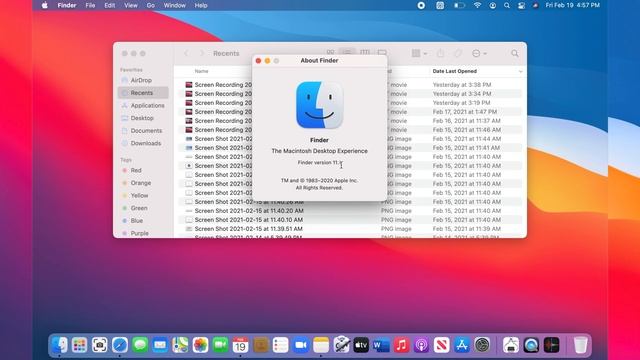Open the View menu
The height and width of the screenshot is (360, 640).
[x=131, y=5]
